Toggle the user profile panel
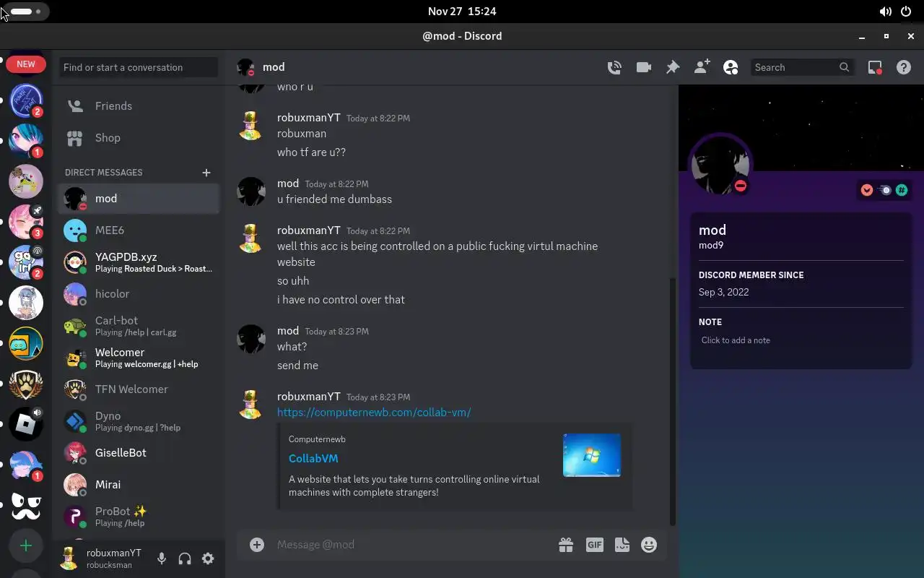Viewport: 924px width, 578px height. 731,67
